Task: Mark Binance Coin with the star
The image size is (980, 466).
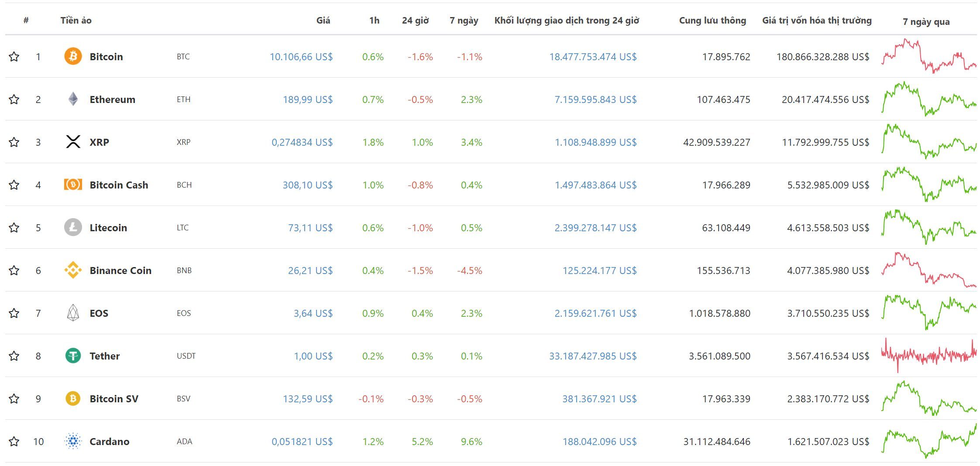Action: point(14,270)
